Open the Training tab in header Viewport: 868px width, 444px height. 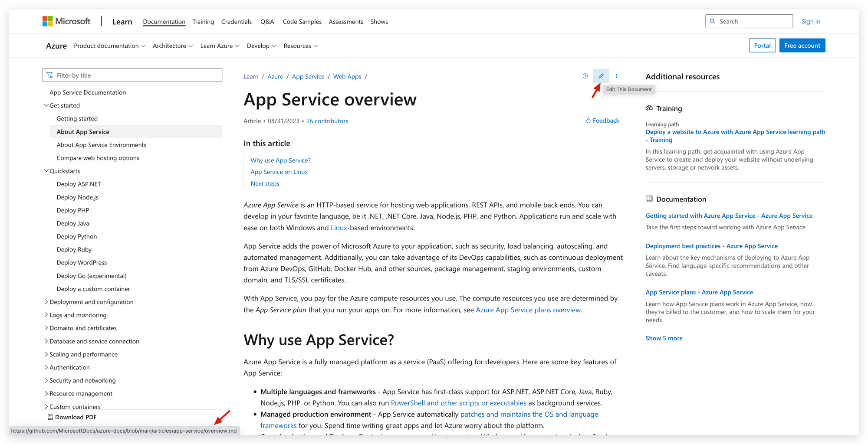point(203,22)
